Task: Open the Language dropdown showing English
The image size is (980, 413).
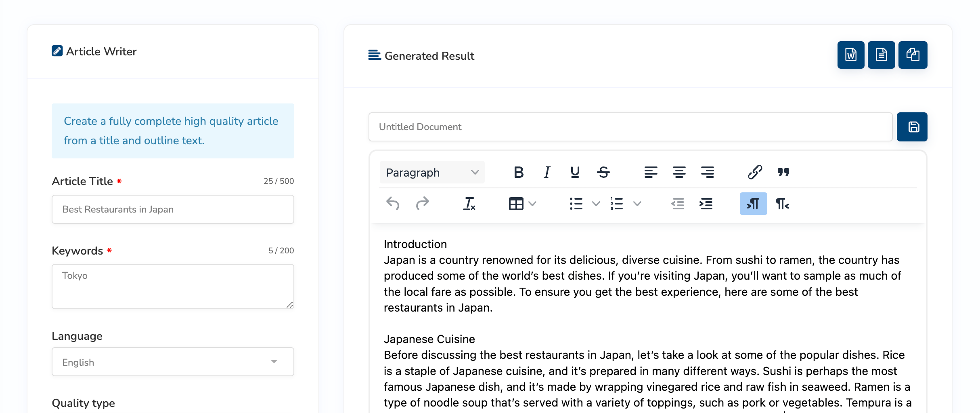Action: tap(173, 362)
